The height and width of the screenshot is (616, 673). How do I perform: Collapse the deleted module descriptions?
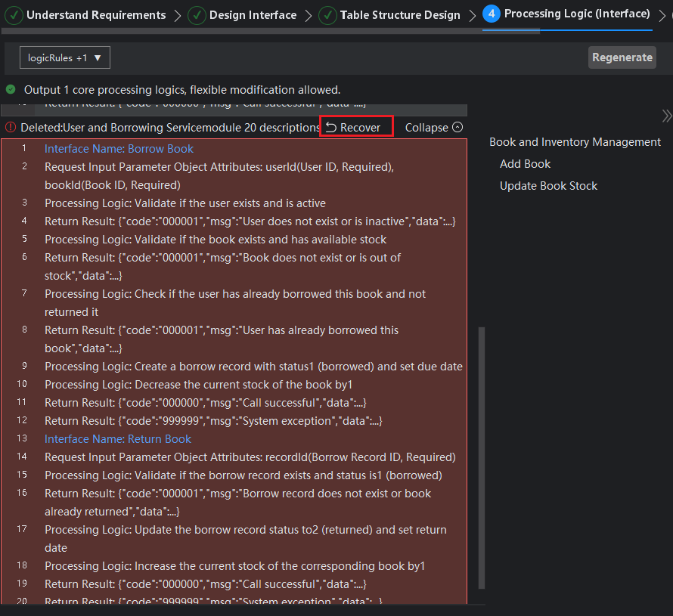433,128
